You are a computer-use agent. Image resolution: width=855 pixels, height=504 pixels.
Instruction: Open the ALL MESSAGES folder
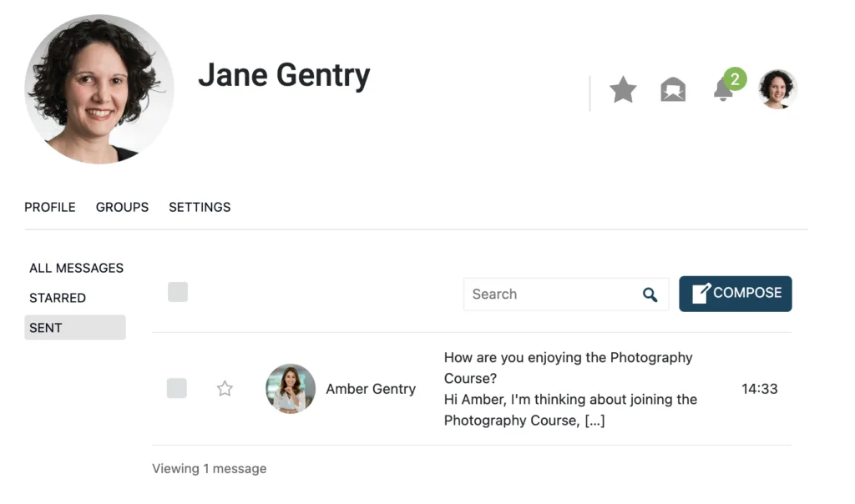[x=76, y=268]
